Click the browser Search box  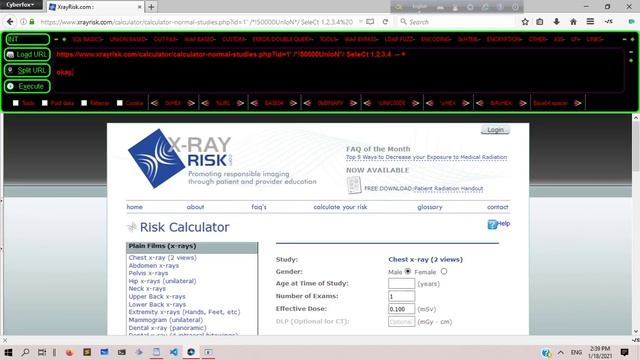click(x=456, y=22)
